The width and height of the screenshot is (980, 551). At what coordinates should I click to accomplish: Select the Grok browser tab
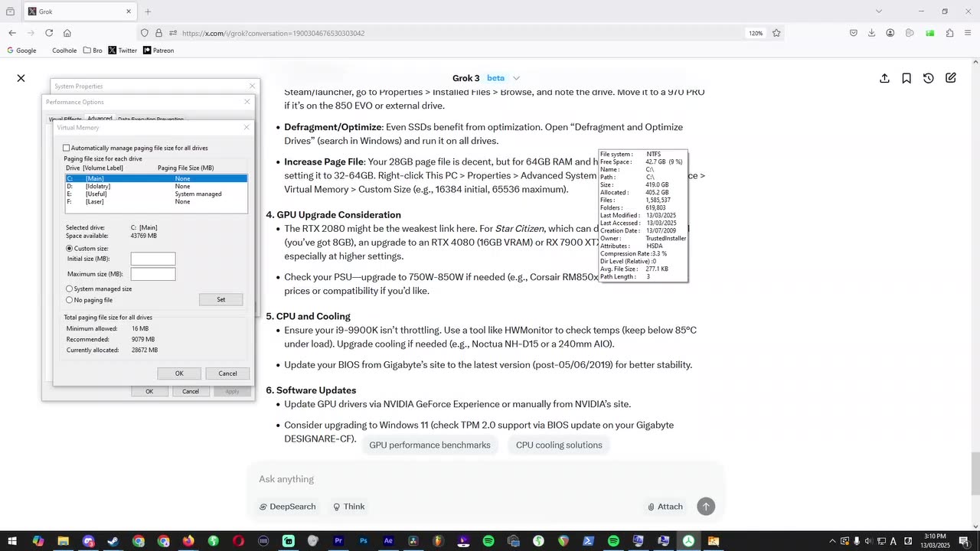pyautogui.click(x=80, y=11)
